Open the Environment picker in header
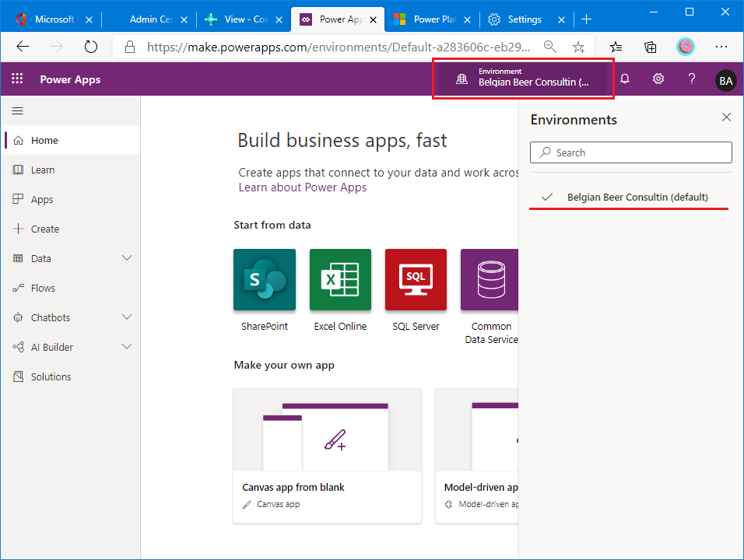Screen dimensions: 744x560 click(523, 79)
